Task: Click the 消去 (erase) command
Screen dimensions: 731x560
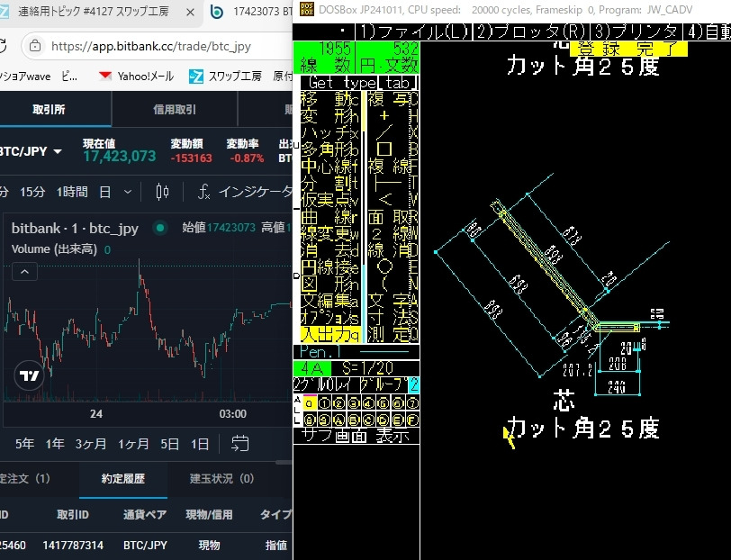Action: click(328, 249)
